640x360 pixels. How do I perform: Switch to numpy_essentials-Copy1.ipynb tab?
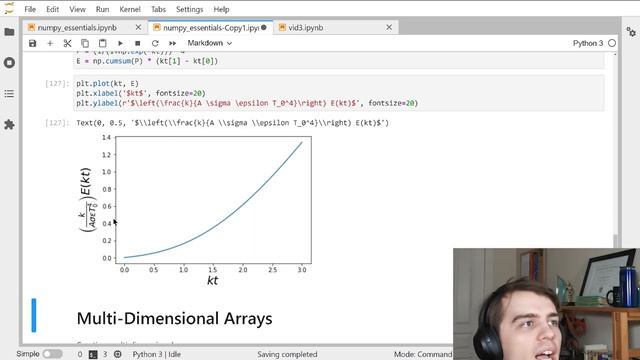pyautogui.click(x=211, y=28)
